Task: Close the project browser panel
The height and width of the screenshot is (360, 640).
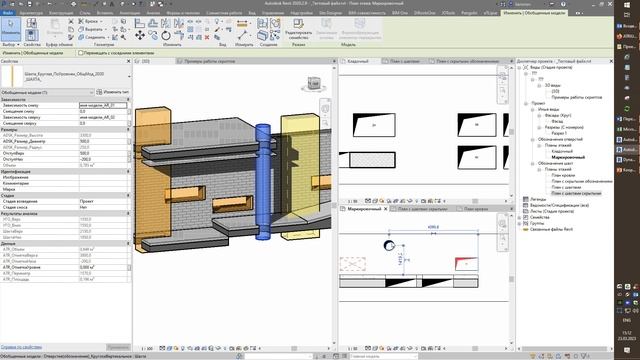Action: pos(611,61)
